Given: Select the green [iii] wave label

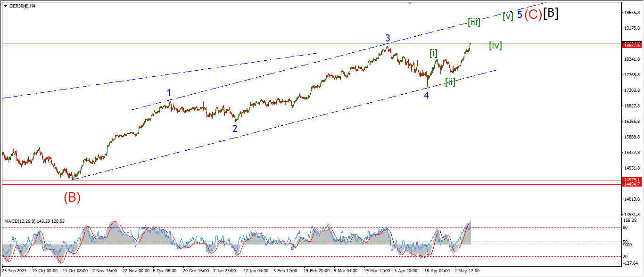Looking at the screenshot, I should pyautogui.click(x=474, y=22).
